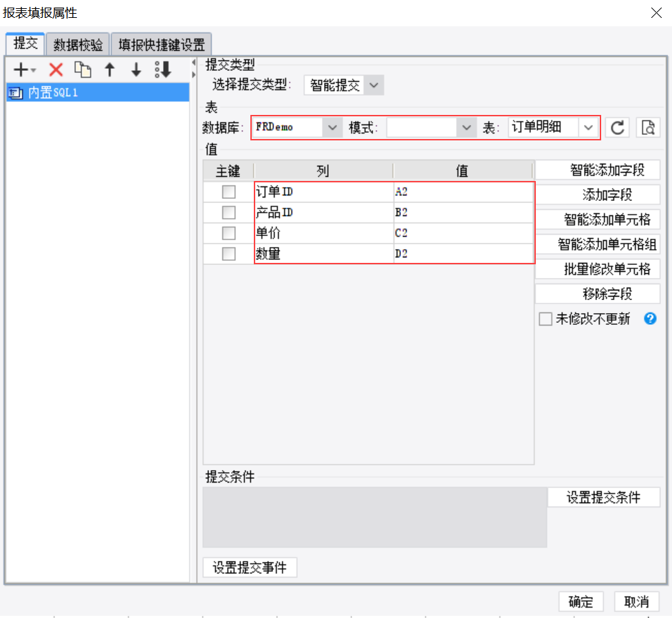Refresh the table list icon
Screen dimensions: 672x618
[x=617, y=127]
